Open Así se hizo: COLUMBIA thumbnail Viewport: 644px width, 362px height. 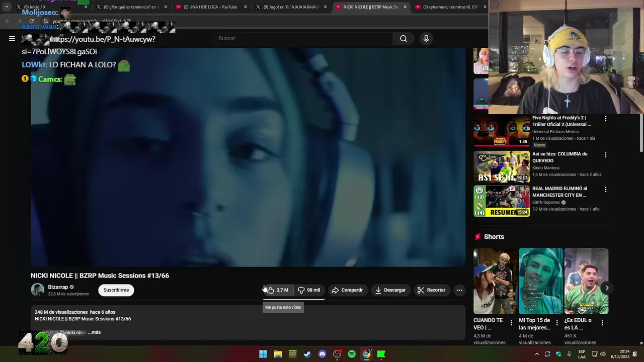point(502,166)
